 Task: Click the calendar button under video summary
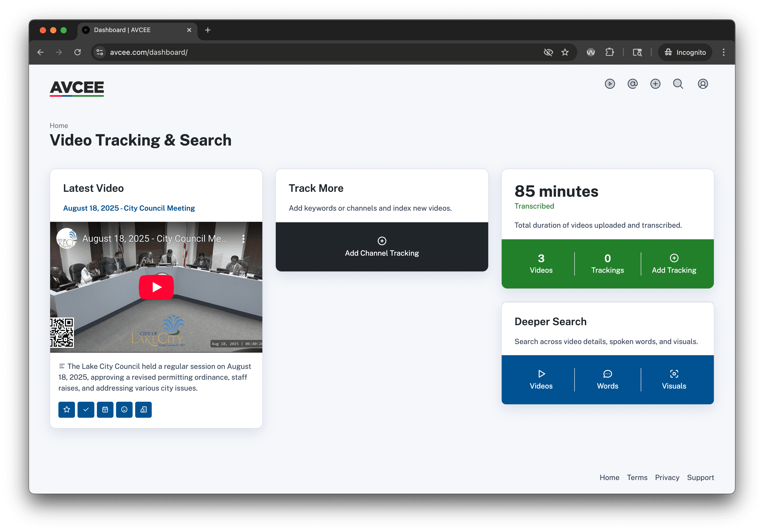coord(105,409)
